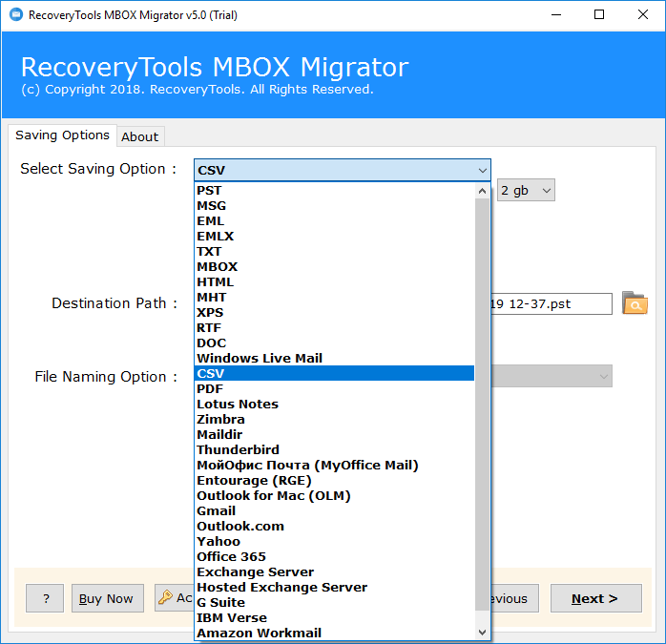Viewport: 666px width, 644px height.
Task: Click the browse folder icon for destination path
Action: pyautogui.click(x=635, y=303)
